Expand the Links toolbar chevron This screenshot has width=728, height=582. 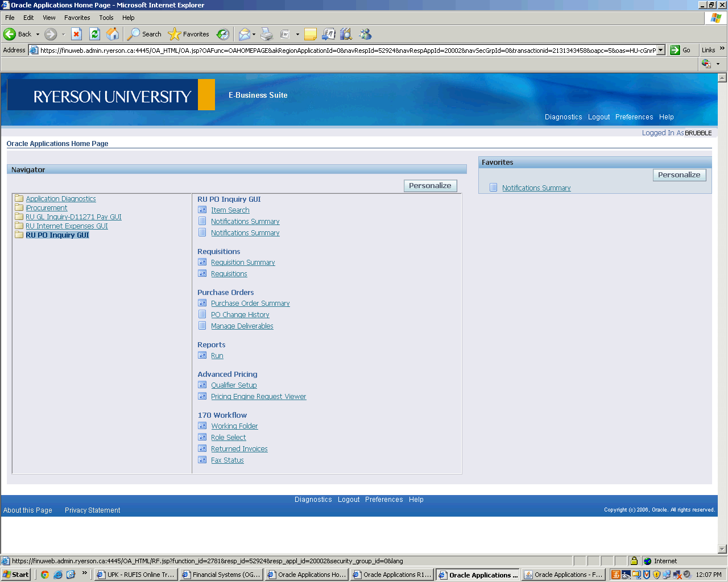722,49
